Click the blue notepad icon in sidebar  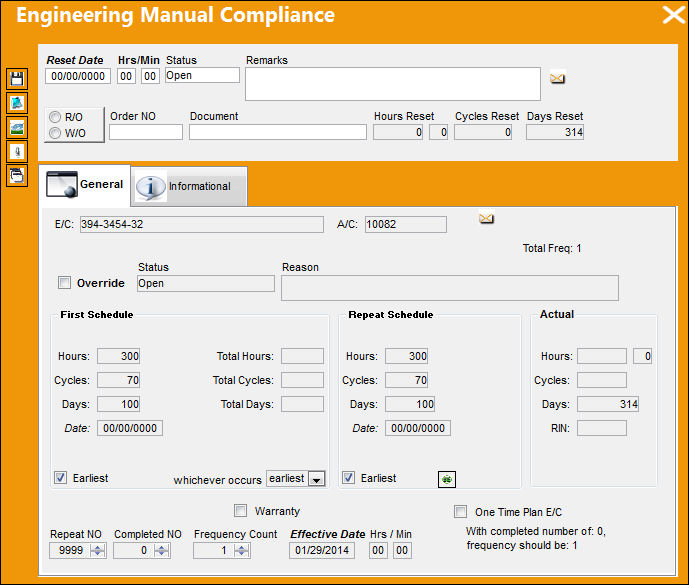pyautogui.click(x=17, y=103)
